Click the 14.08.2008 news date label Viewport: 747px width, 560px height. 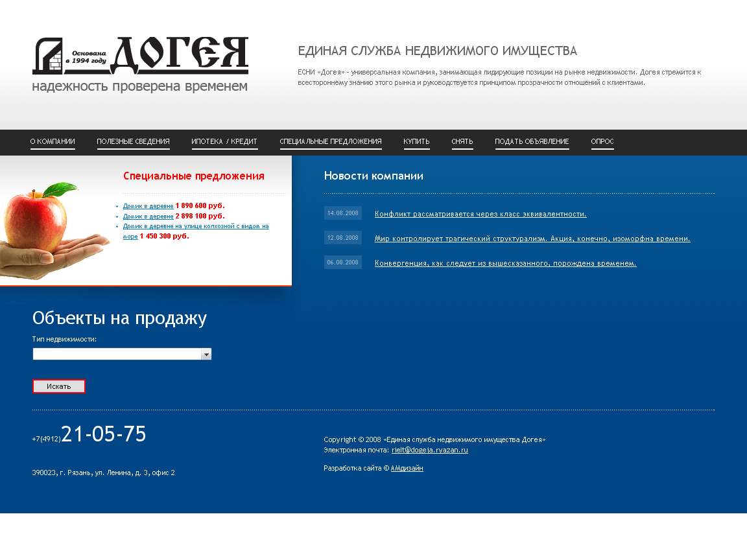click(x=343, y=213)
